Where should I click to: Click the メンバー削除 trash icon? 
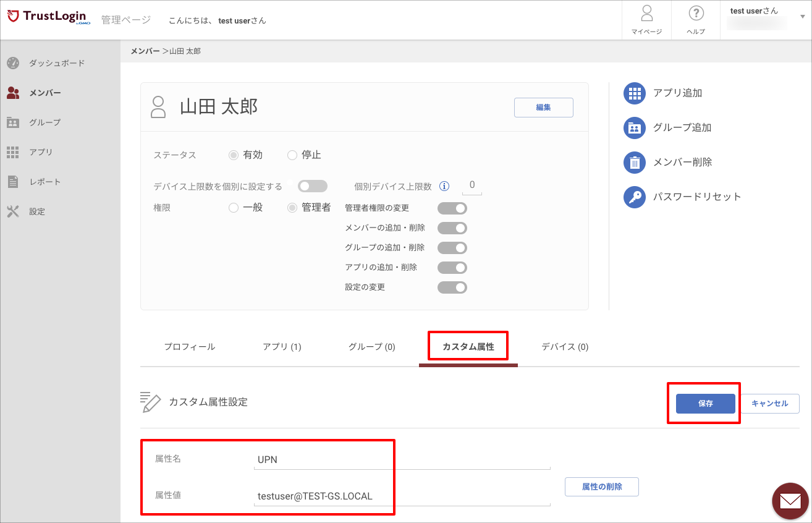tap(635, 163)
